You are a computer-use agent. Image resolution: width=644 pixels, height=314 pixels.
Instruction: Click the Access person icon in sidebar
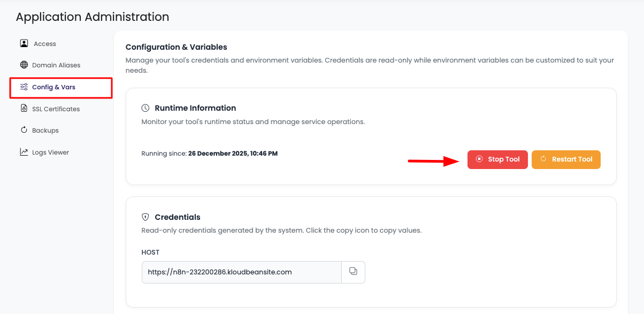tap(24, 43)
